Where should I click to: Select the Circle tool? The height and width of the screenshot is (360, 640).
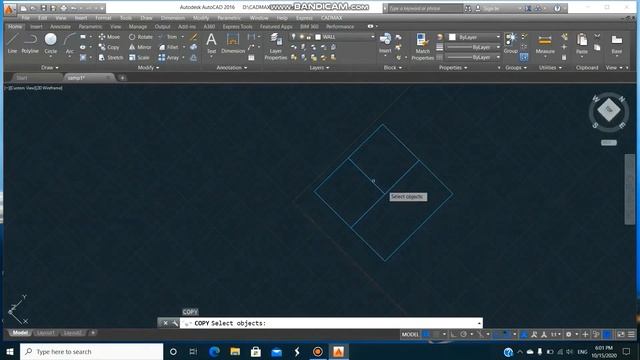click(x=51, y=43)
